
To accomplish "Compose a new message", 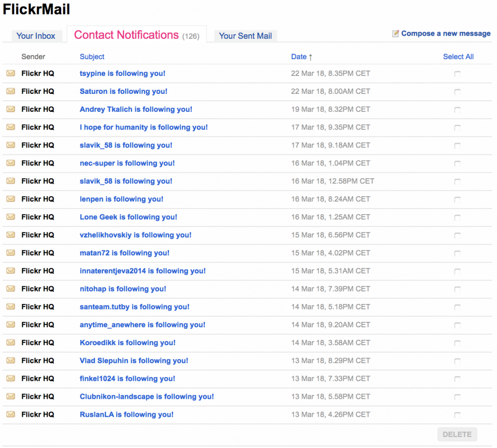I will pyautogui.click(x=446, y=33).
